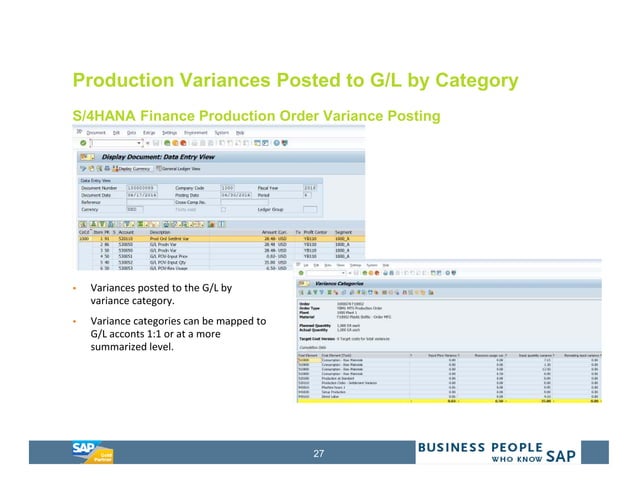Click the Input Price Variance column header

pyautogui.click(x=442, y=356)
